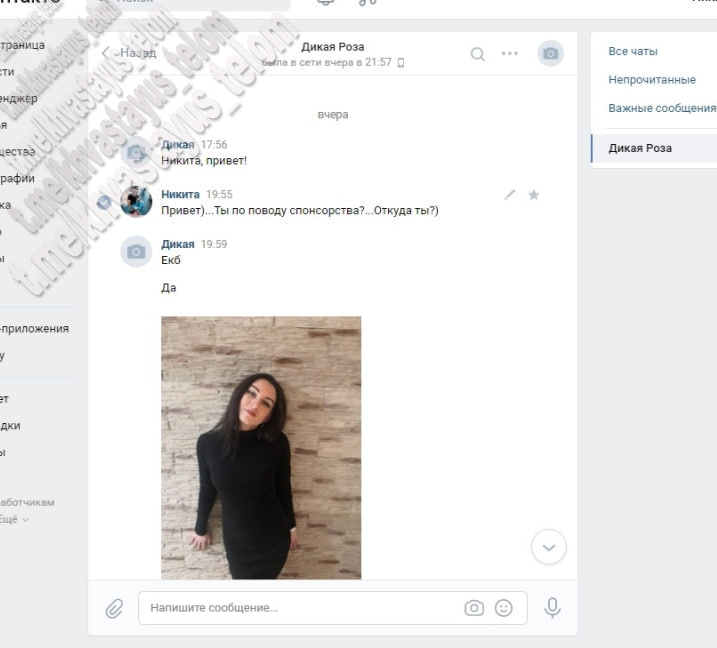Open Все чаты filter
This screenshot has width=717, height=648.
coord(633,51)
